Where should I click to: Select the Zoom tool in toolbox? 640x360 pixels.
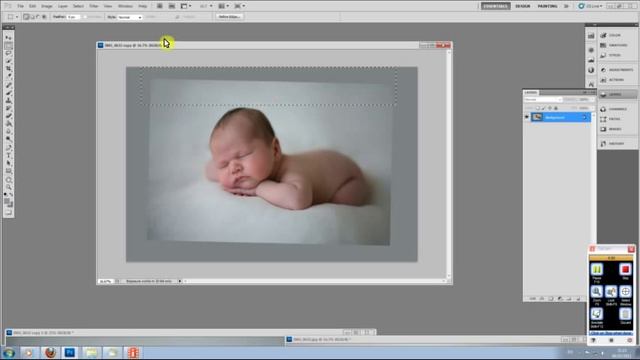click(9, 187)
